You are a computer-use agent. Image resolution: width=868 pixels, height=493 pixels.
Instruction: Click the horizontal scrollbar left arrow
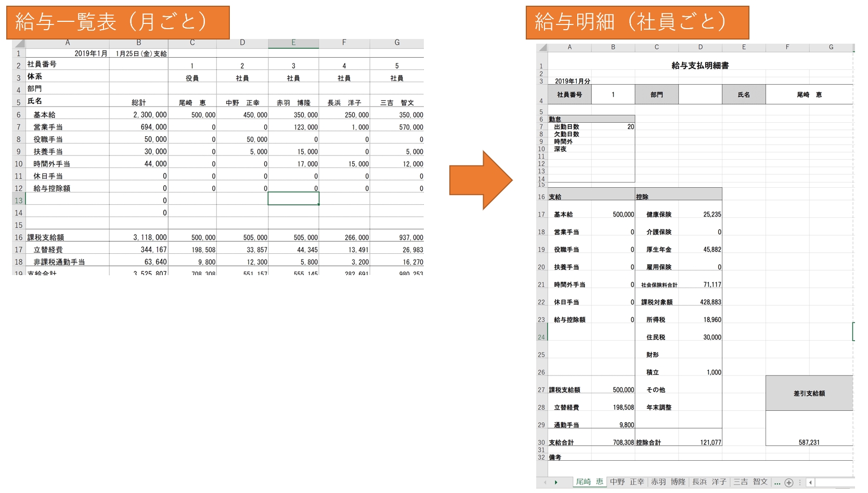point(810,483)
